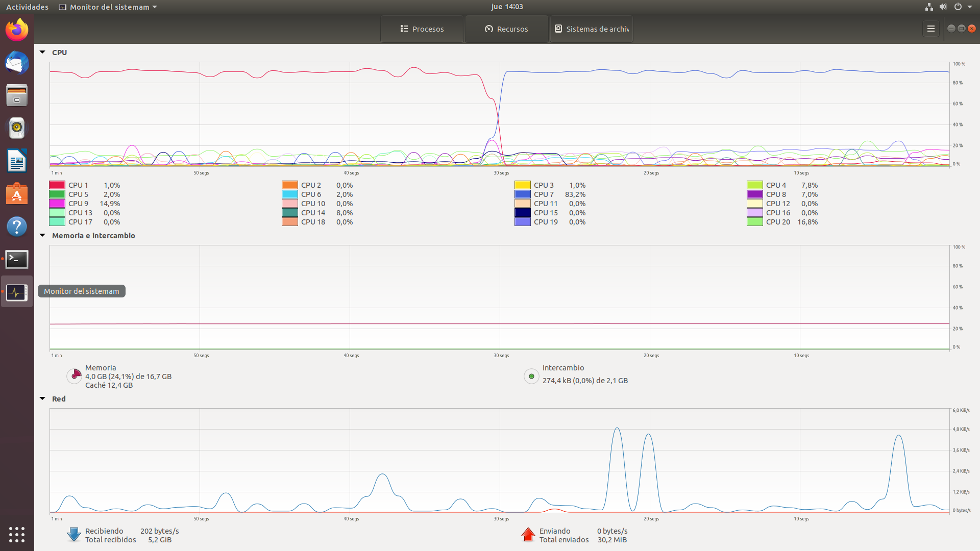Screen dimensions: 980x551
Task: Click the Actividades button
Action: pyautogui.click(x=27, y=7)
